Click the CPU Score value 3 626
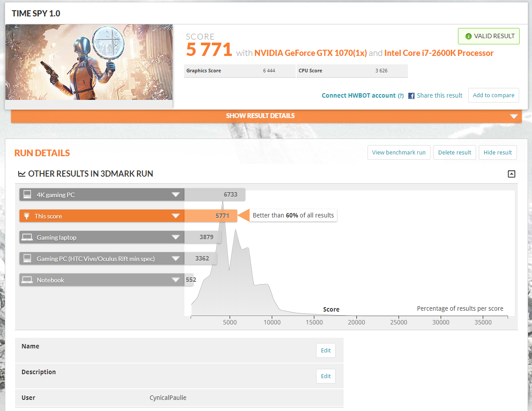Viewport: 532px width, 411px height. pos(381,71)
